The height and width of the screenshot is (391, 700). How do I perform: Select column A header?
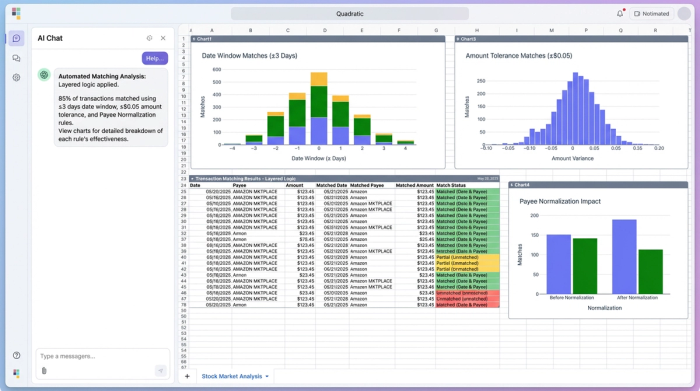[212, 30]
